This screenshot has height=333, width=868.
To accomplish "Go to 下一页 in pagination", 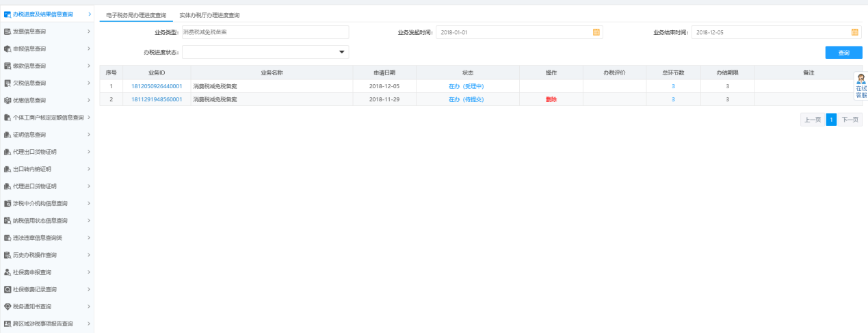I will [x=850, y=120].
